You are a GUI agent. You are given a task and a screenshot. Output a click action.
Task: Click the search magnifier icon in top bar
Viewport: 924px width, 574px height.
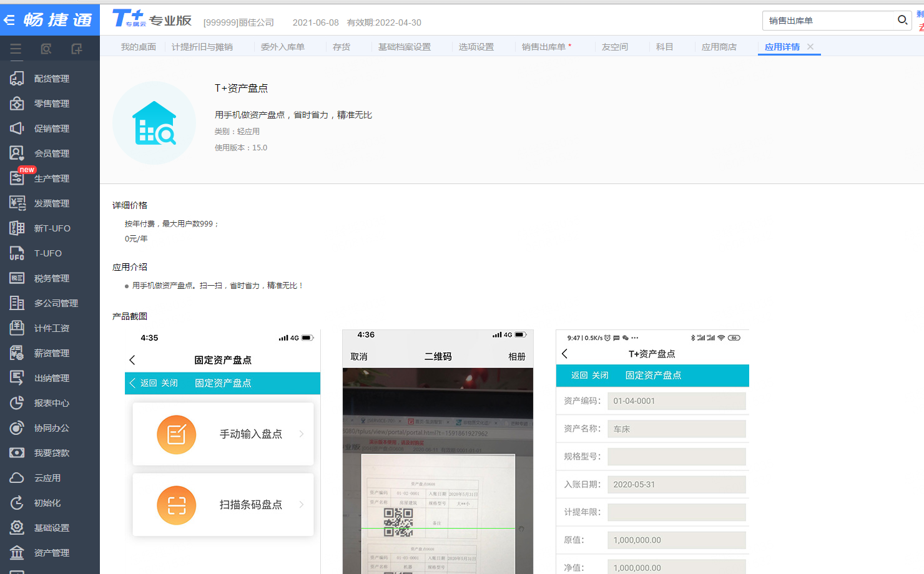[902, 20]
